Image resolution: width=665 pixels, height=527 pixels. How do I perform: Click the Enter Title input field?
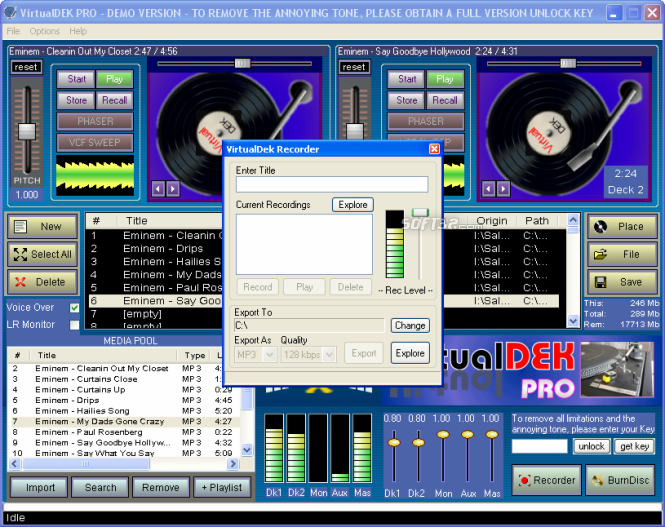tap(332, 184)
